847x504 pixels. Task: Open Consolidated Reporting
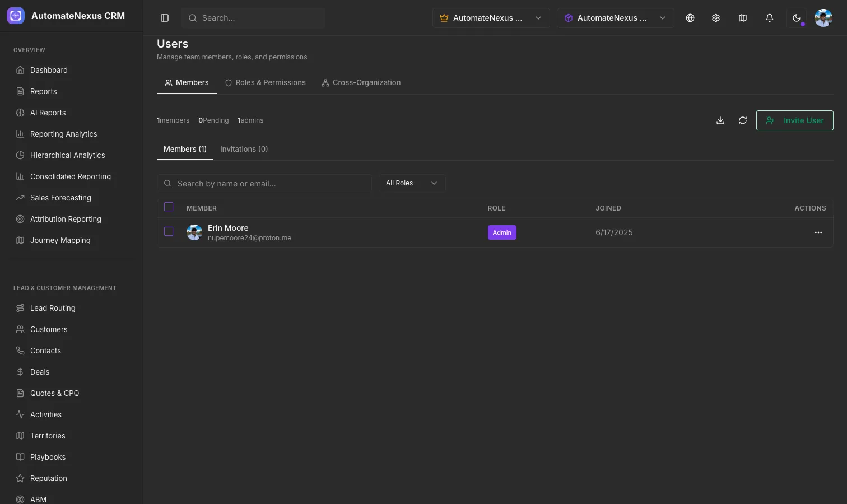[72, 176]
